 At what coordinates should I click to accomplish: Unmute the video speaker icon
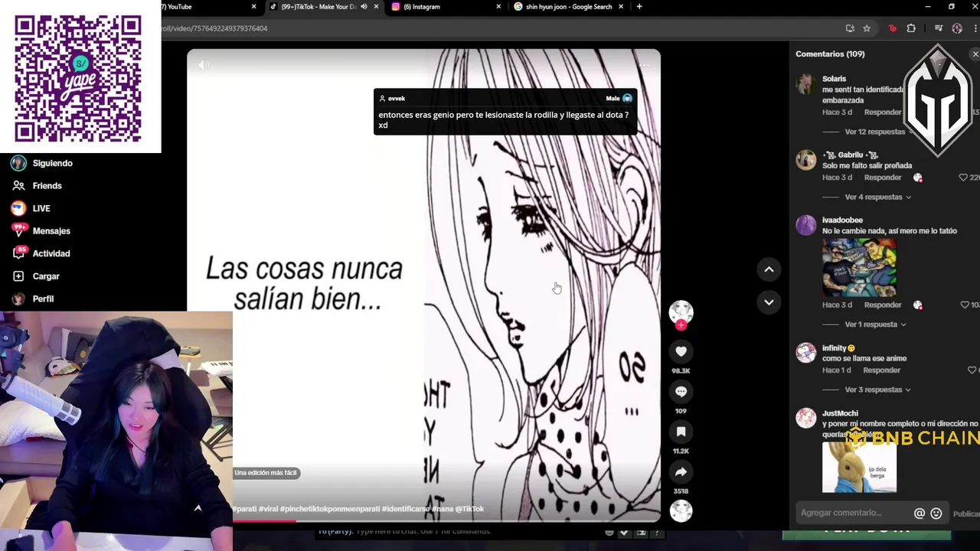pos(203,66)
